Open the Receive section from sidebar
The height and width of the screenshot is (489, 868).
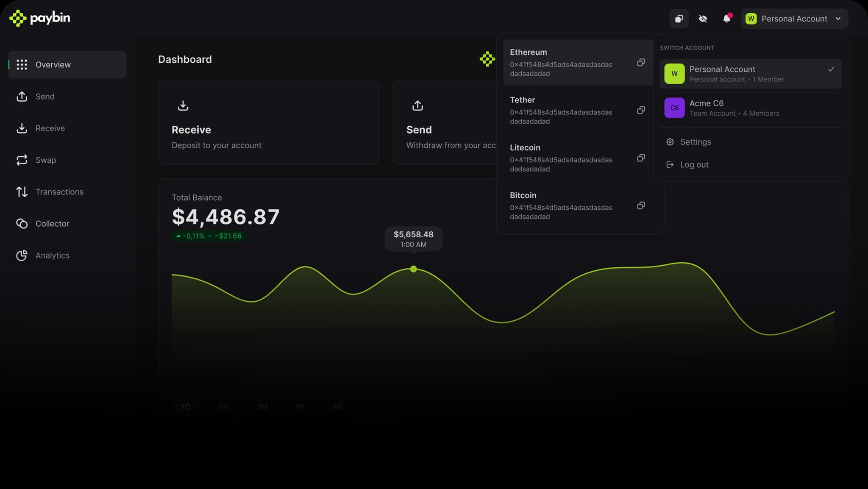[50, 128]
